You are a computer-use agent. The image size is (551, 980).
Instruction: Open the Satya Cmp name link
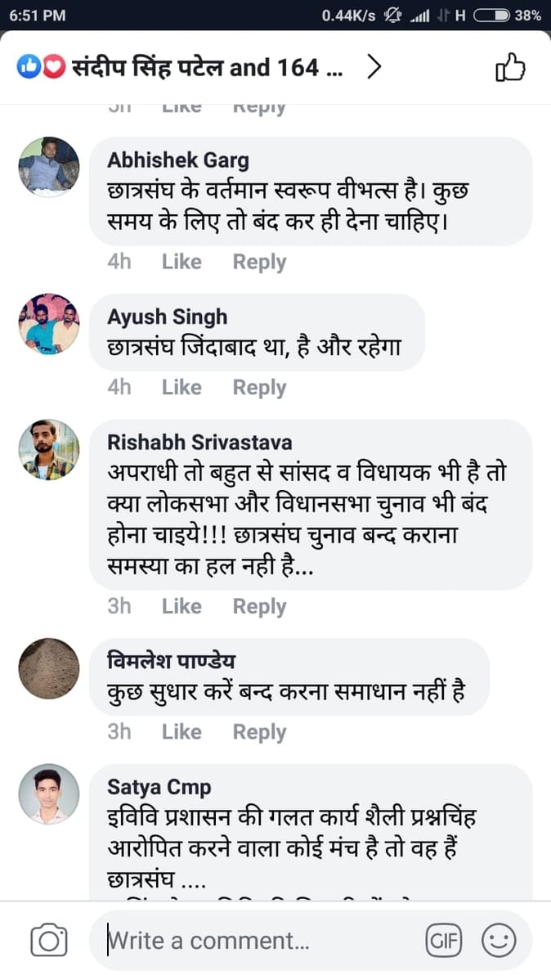point(159,787)
